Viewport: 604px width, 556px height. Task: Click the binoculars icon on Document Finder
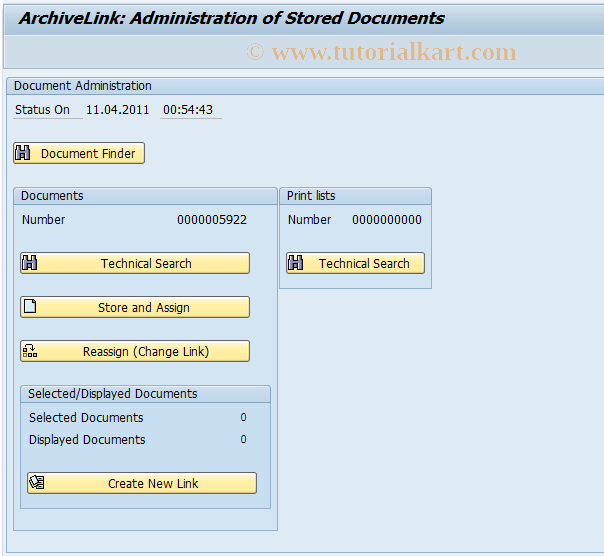[23, 153]
